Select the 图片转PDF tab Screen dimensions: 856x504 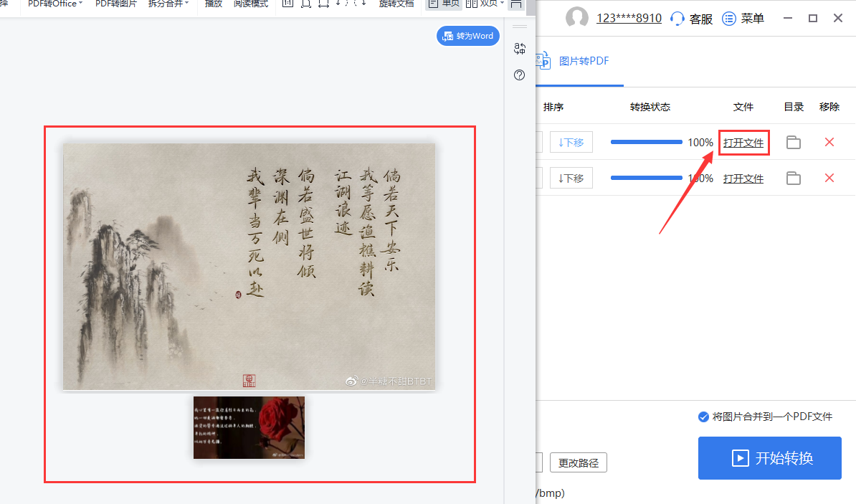point(580,61)
